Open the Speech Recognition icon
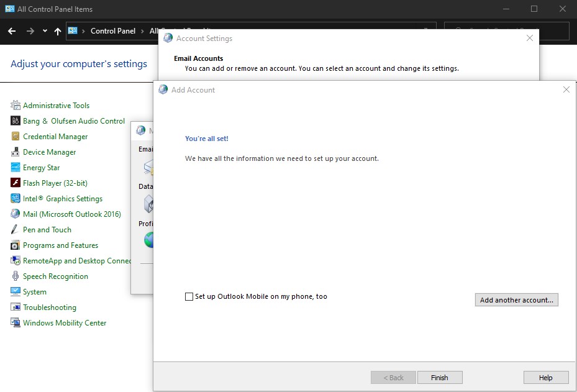The image size is (577, 392). [16, 276]
